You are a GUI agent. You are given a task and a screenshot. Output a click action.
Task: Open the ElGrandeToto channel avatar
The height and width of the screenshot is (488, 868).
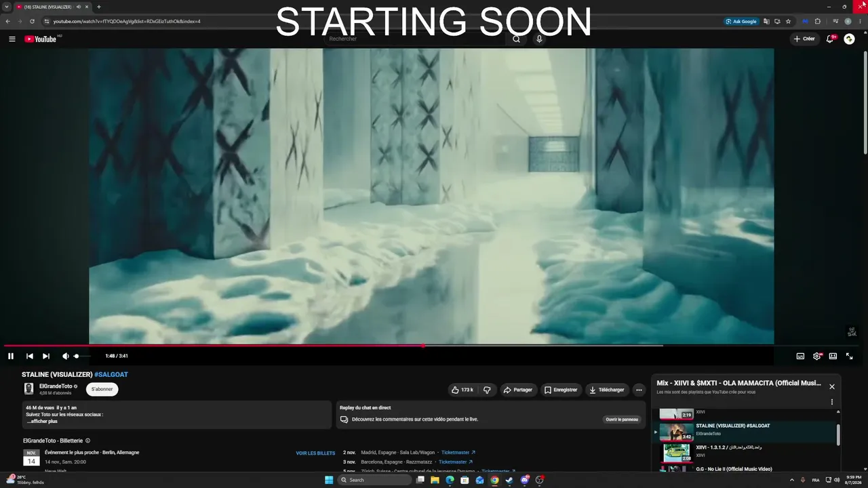29,388
